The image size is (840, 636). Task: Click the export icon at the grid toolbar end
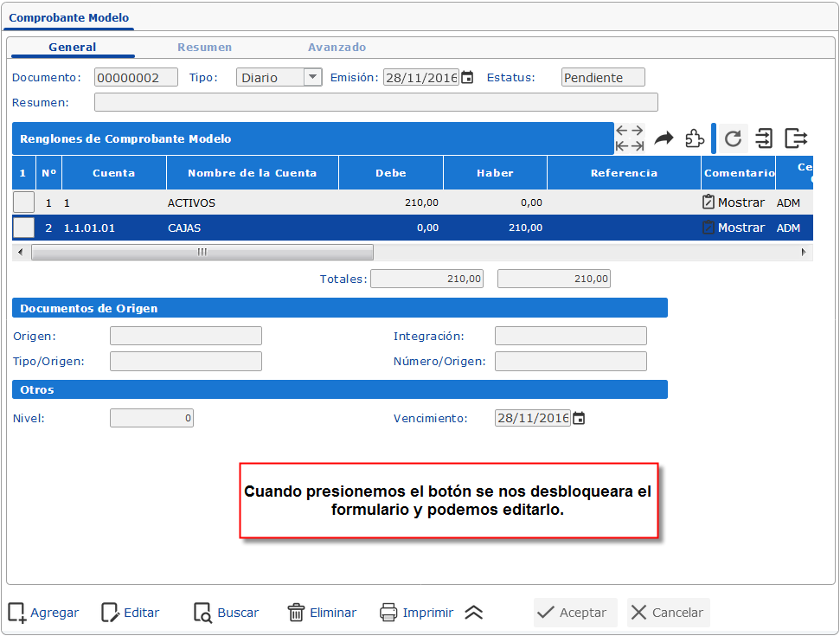(794, 138)
